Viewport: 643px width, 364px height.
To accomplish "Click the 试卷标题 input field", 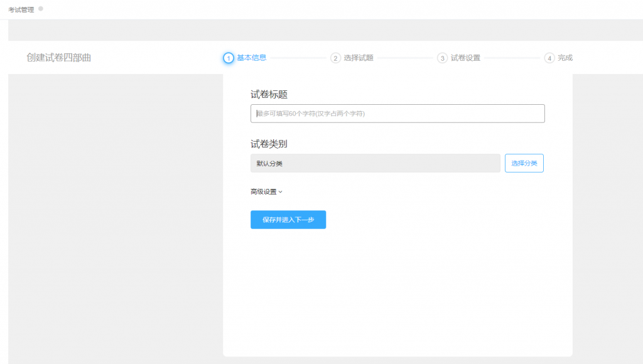I will pos(397,114).
